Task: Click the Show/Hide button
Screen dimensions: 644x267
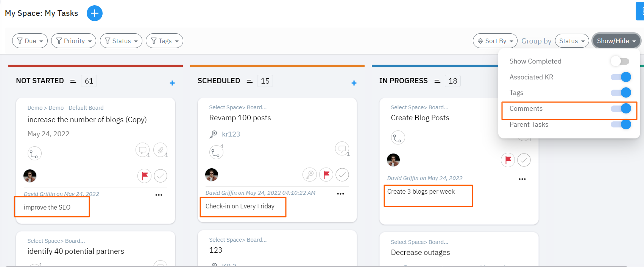Action: click(x=616, y=41)
